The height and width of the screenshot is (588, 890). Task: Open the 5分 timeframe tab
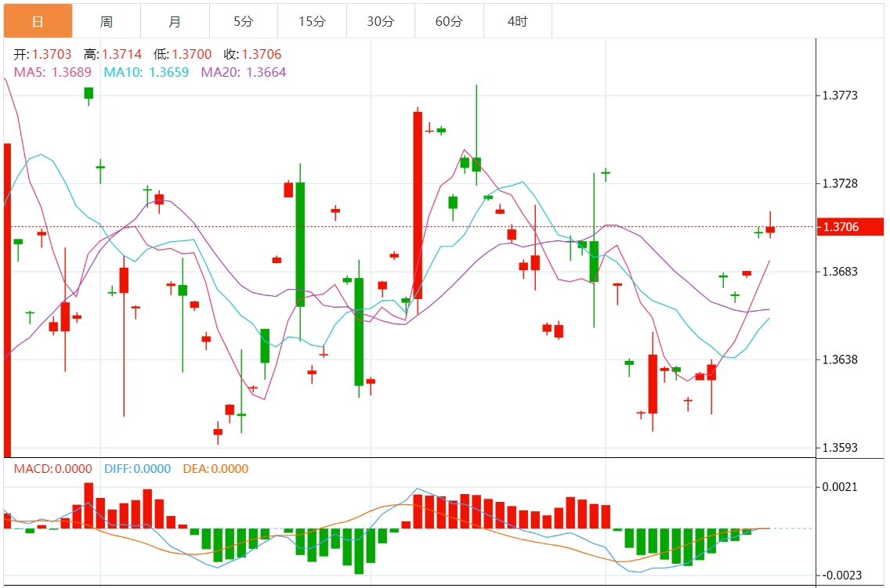point(244,21)
